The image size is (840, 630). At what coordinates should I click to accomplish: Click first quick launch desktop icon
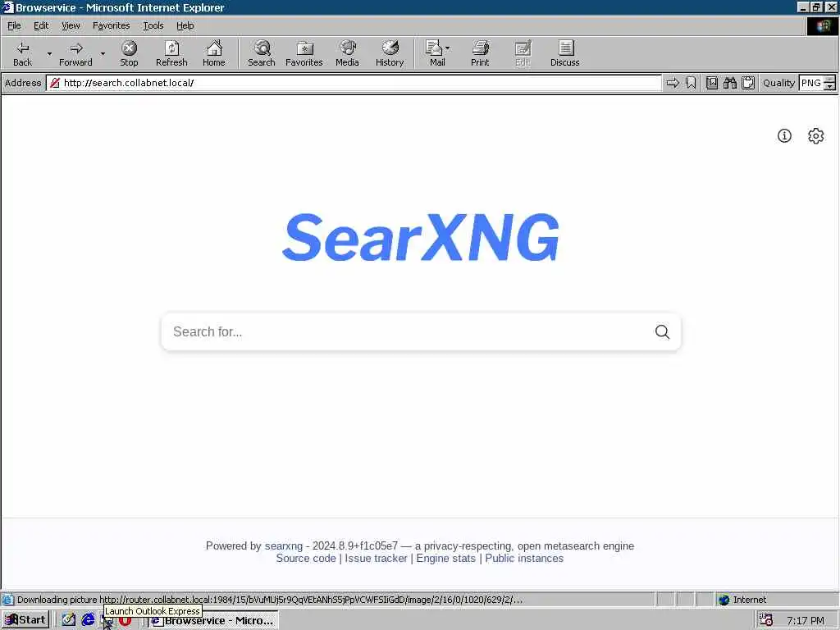pyautogui.click(x=69, y=620)
